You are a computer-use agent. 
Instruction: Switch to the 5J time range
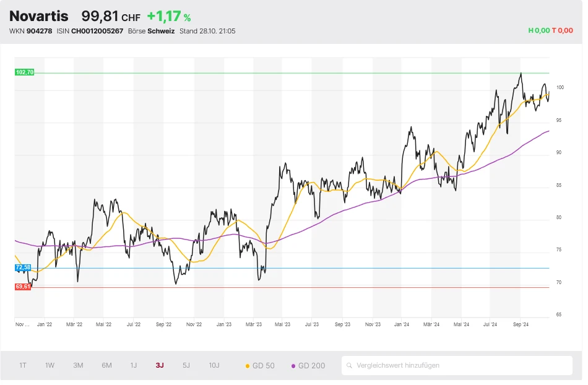coord(186,365)
